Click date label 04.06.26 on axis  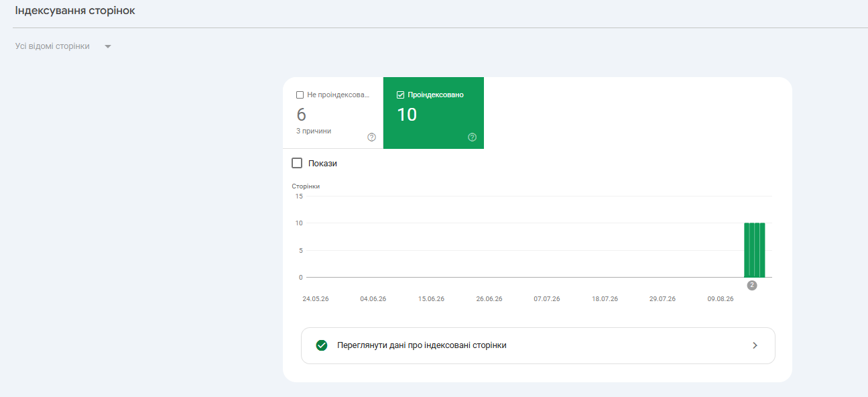coord(373,299)
